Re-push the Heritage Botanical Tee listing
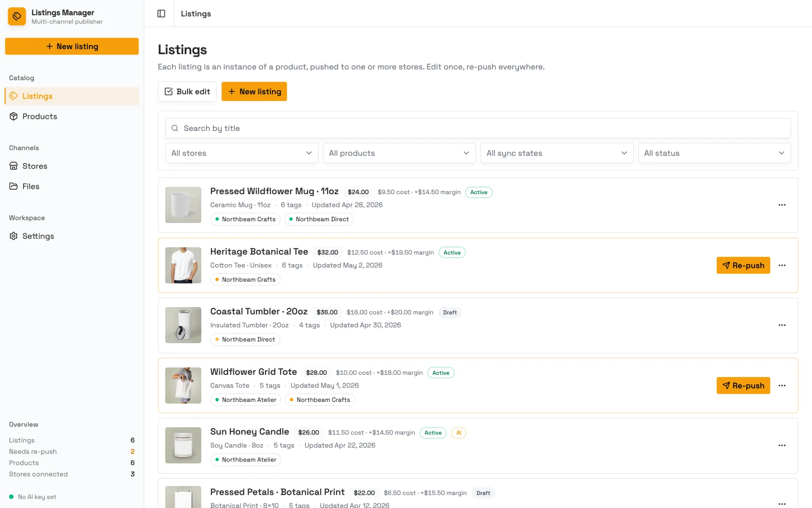 click(743, 266)
